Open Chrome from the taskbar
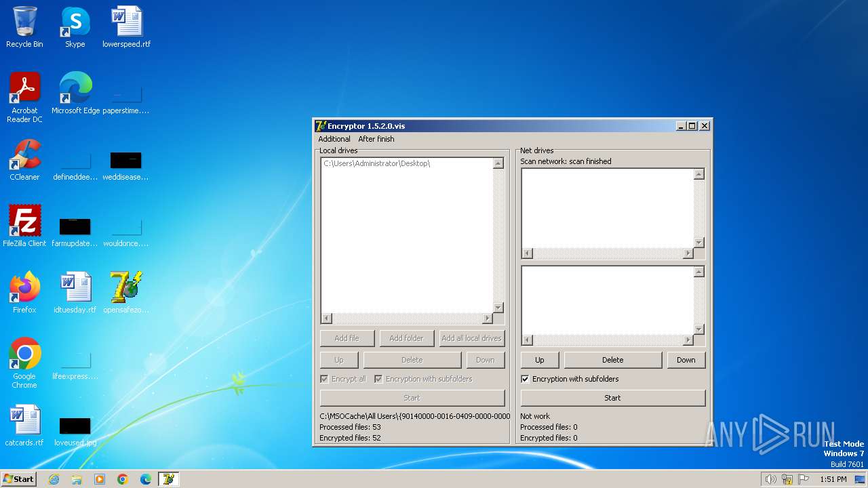Viewport: 868px width, 488px height. 123,479
